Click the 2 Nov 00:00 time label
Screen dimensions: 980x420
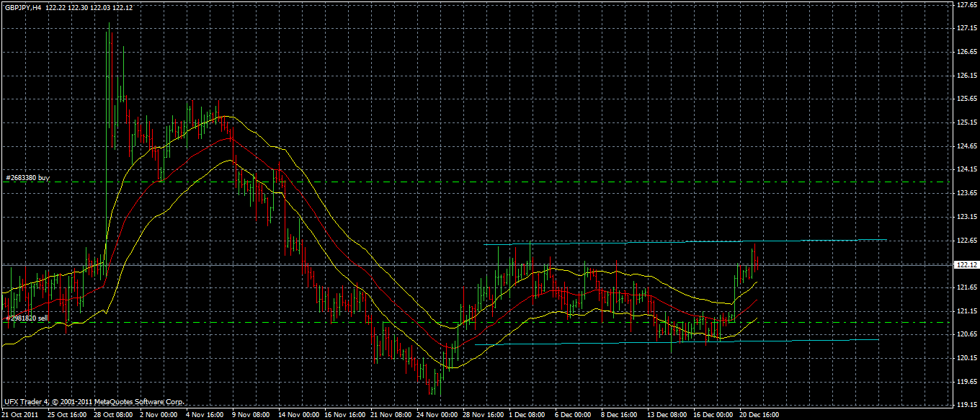click(x=158, y=415)
